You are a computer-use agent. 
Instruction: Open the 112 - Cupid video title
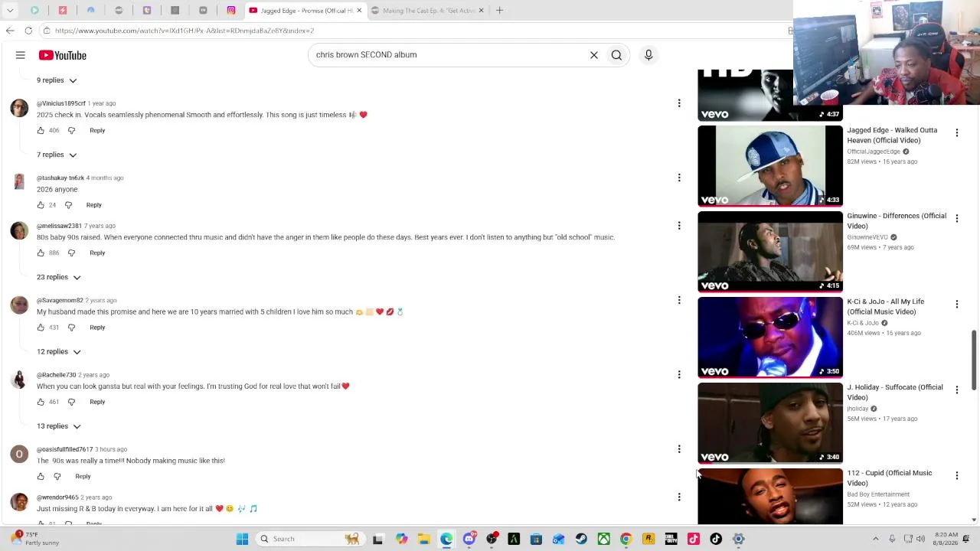click(890, 478)
